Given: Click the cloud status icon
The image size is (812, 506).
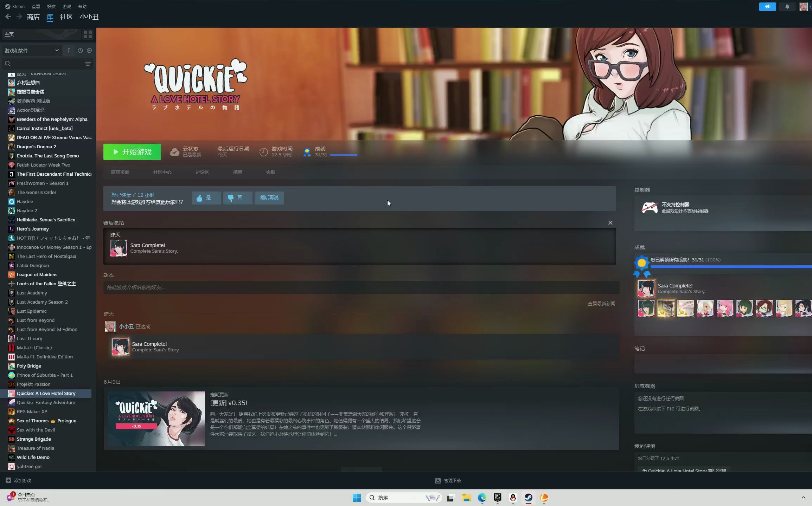Looking at the screenshot, I should tap(175, 152).
